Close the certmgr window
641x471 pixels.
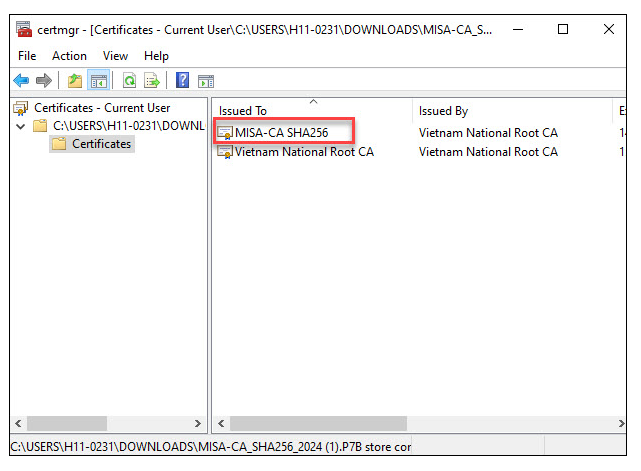(x=609, y=29)
